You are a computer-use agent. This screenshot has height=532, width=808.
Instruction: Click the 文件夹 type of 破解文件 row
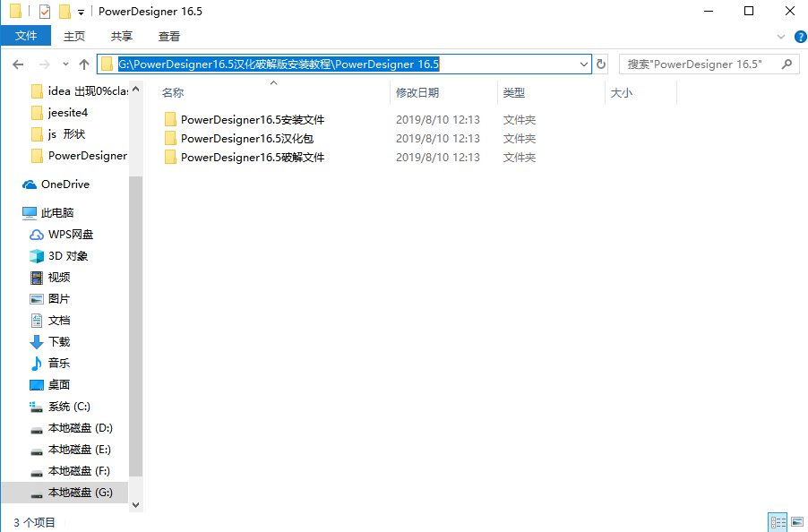pos(520,158)
